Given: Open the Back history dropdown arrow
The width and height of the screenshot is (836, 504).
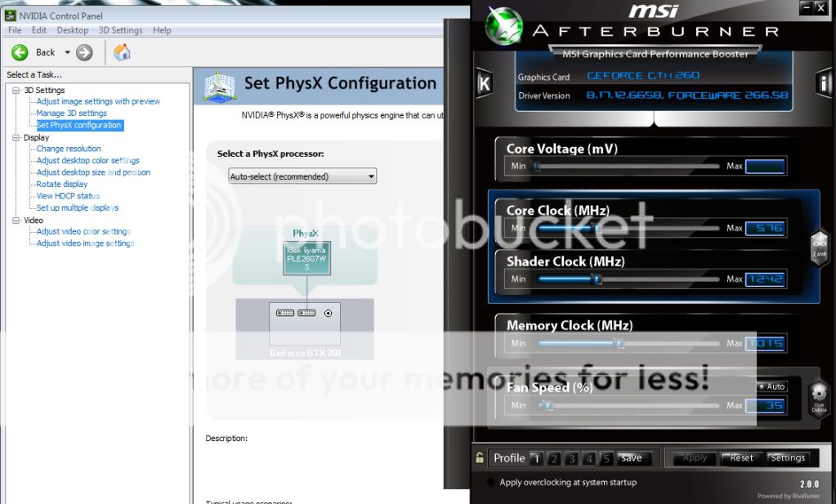Looking at the screenshot, I should click(67, 52).
